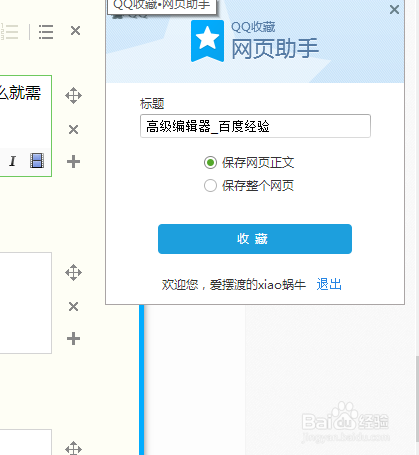The width and height of the screenshot is (419, 455).
Task: Click move handle beside the green-bordered step
Action: tap(73, 96)
